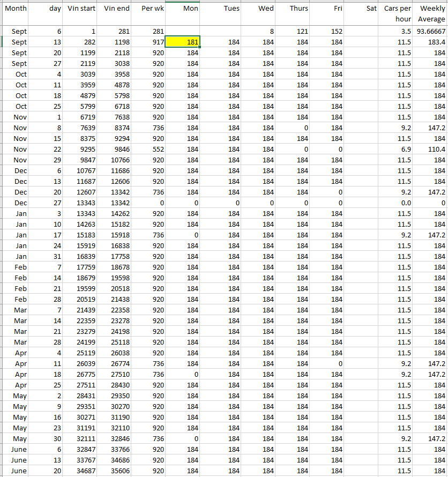Select the Cars per hour cell showing 3.5

(x=397, y=32)
